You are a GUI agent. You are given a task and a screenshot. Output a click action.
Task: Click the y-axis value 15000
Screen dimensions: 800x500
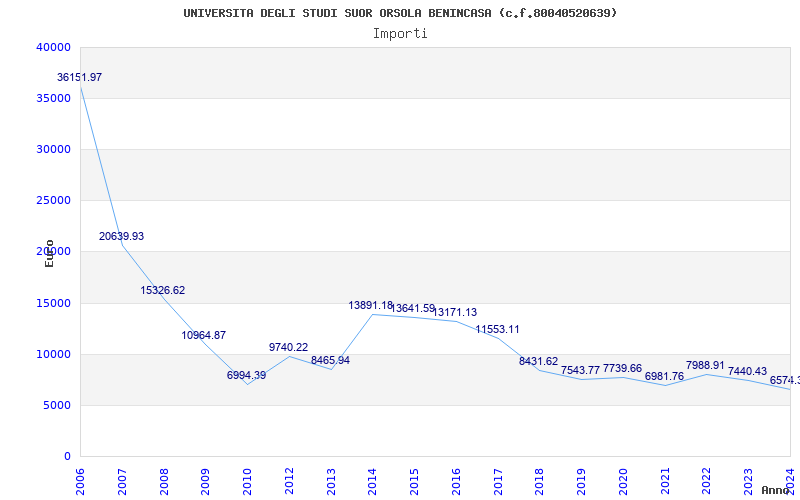click(x=54, y=304)
